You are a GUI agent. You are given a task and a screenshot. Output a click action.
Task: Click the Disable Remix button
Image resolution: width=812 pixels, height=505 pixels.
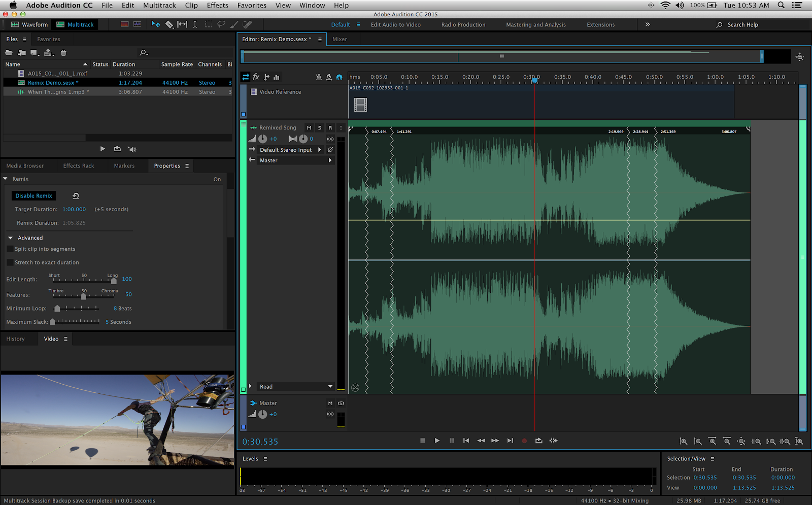point(33,196)
